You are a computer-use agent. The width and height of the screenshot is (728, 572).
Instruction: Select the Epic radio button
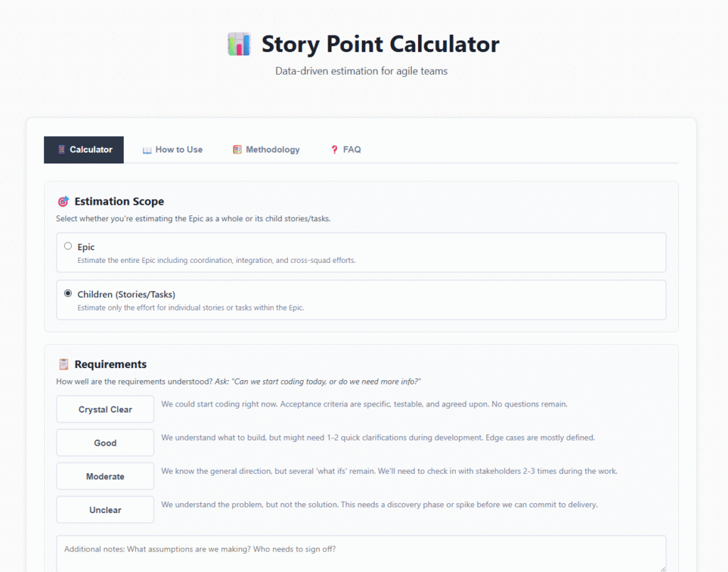click(x=68, y=246)
